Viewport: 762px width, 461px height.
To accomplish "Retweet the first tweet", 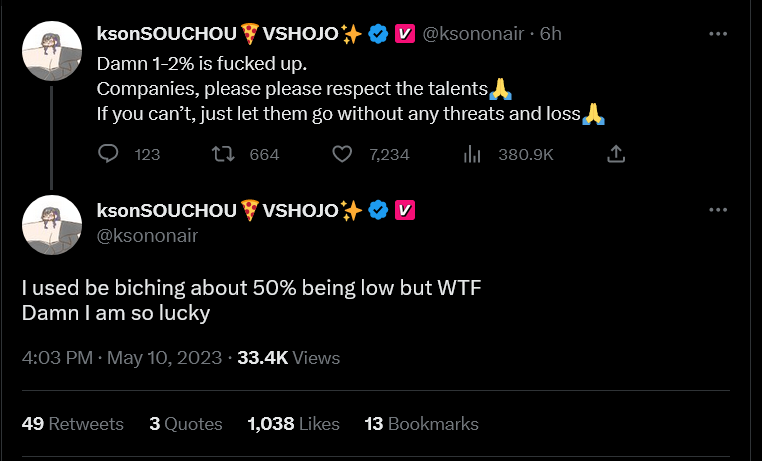I will click(x=224, y=154).
